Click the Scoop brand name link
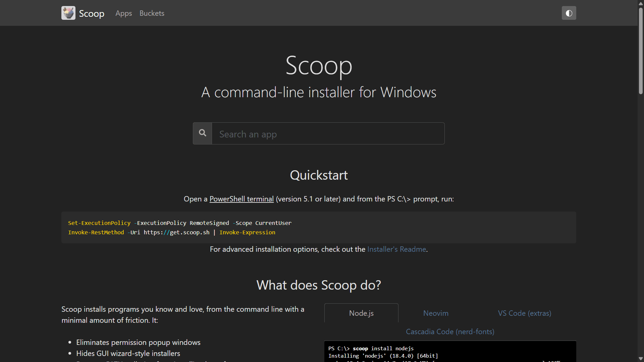The height and width of the screenshot is (362, 644). point(92,13)
